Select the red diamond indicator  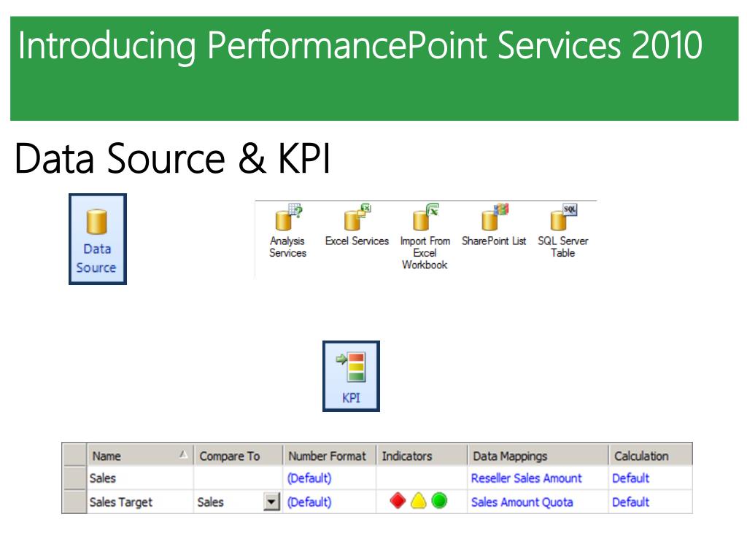pos(398,500)
